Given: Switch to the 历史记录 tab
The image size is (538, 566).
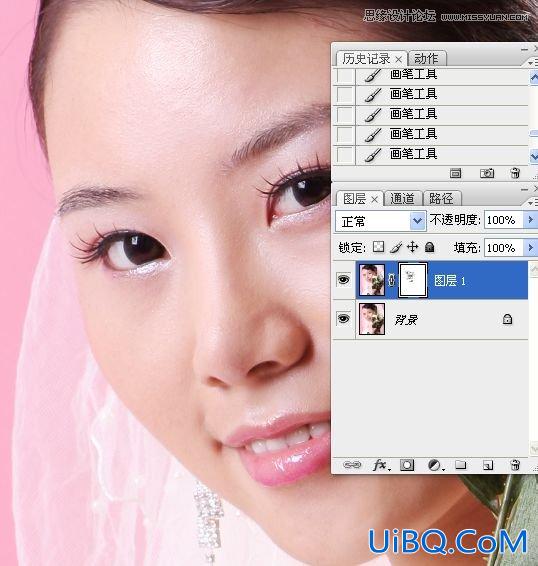Looking at the screenshot, I should pyautogui.click(x=366, y=58).
